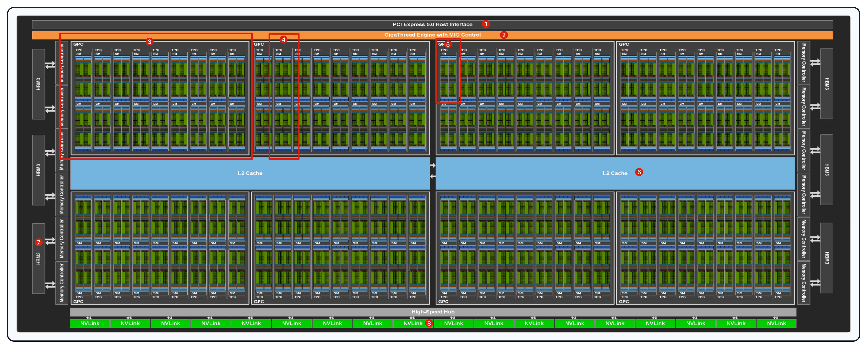868x348 pixels.
Task: Click red marker 6 beside L2 Cache
Action: (x=639, y=172)
